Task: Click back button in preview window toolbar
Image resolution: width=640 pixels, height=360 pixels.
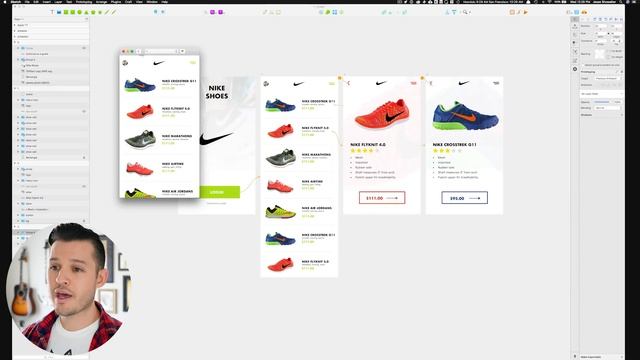Action: 138,51
